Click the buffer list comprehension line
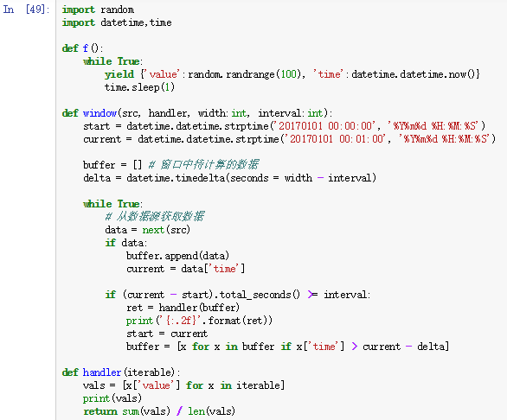This screenshot has width=507, height=420. click(x=287, y=347)
